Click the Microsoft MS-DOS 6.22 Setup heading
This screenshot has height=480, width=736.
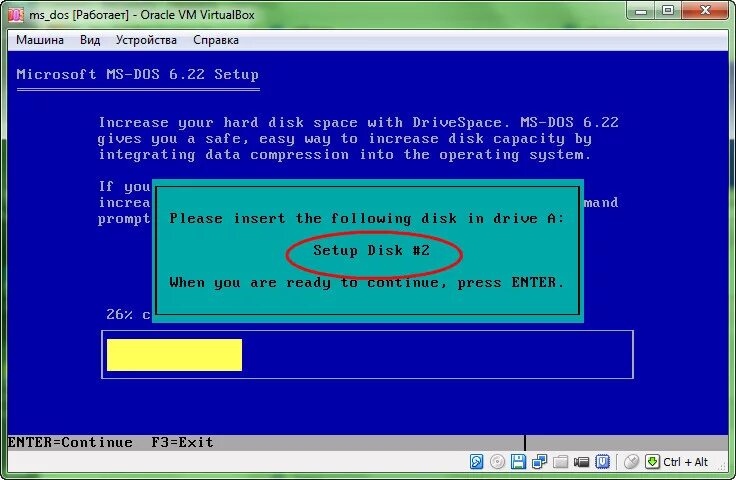click(x=138, y=75)
